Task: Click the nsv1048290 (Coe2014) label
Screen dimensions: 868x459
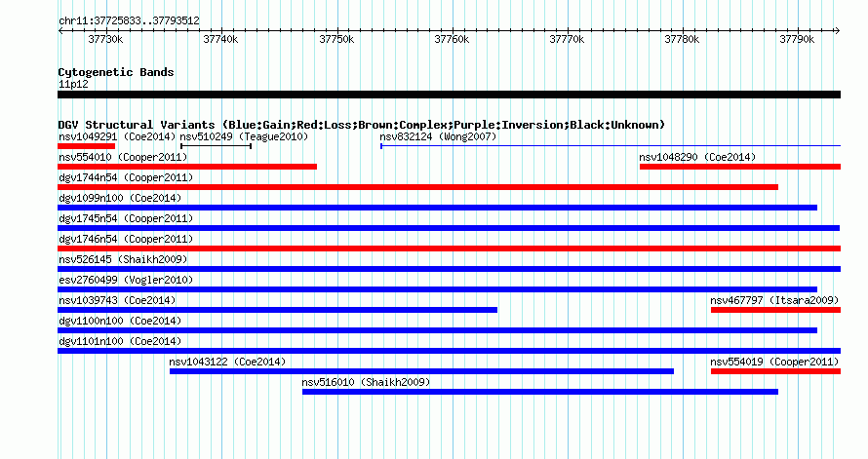Action: 697,157
